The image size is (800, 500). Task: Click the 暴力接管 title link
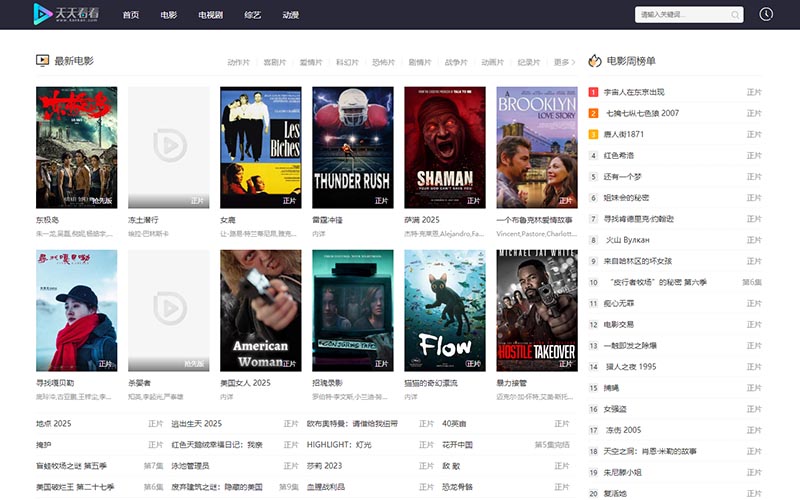511,383
